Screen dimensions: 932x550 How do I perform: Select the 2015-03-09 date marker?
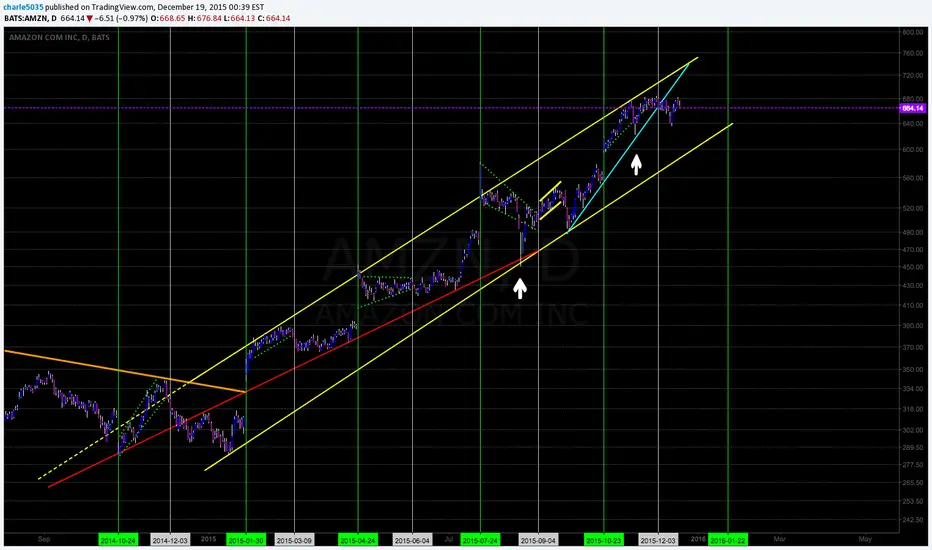(294, 540)
